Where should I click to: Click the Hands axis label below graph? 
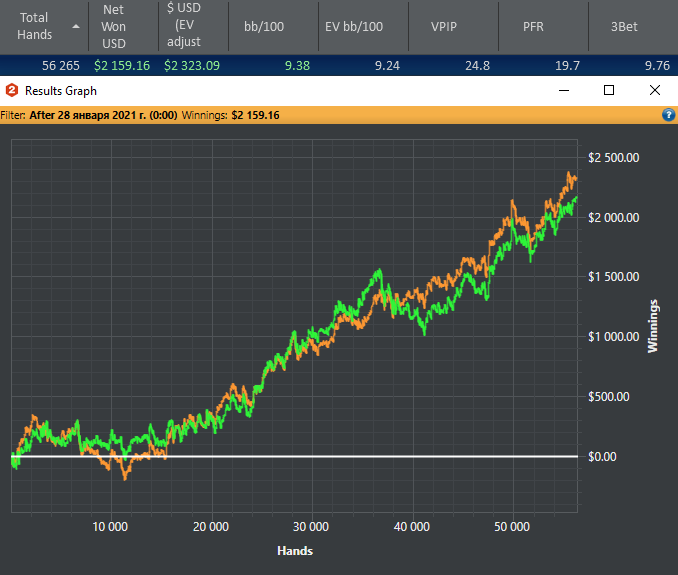click(294, 551)
